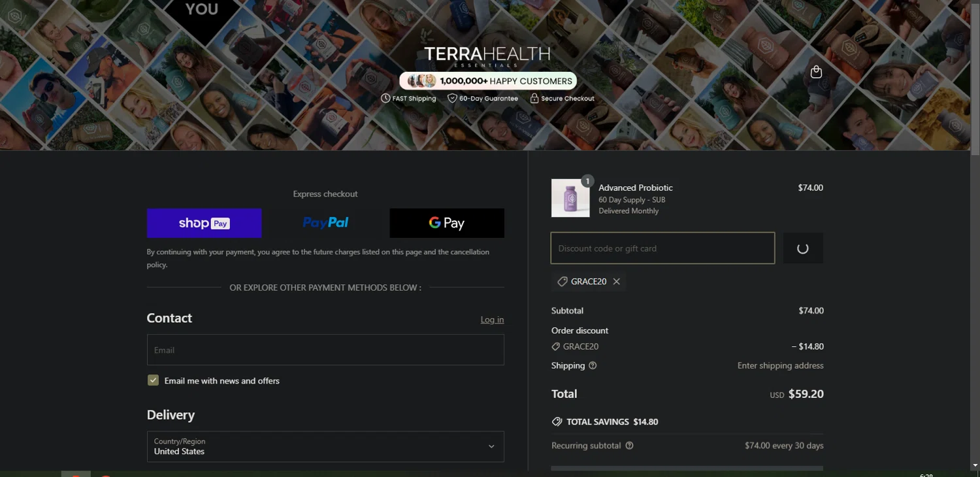This screenshot has width=980, height=477.
Task: Click the 'Delivered Monthly' text
Action: pyautogui.click(x=629, y=211)
